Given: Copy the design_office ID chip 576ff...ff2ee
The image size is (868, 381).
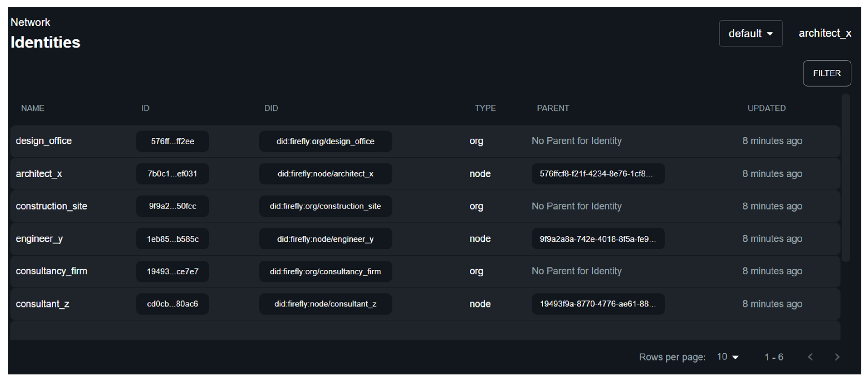Looking at the screenshot, I should click(172, 141).
